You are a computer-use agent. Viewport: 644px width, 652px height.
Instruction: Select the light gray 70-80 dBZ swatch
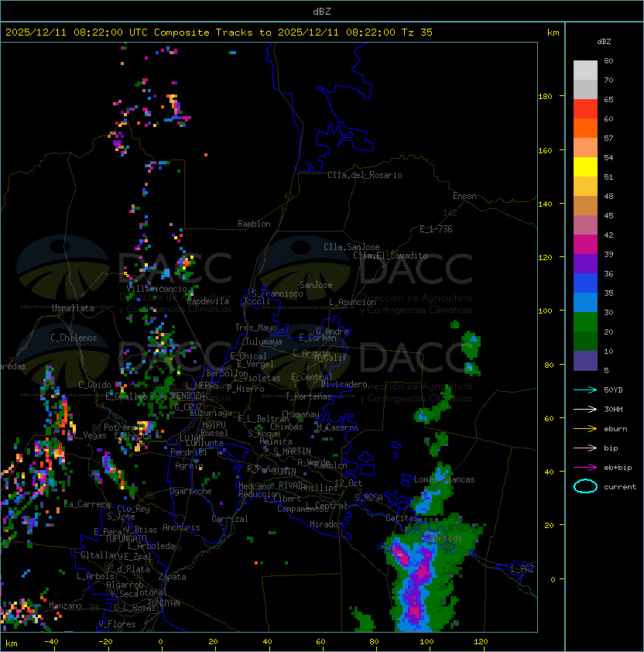click(585, 70)
